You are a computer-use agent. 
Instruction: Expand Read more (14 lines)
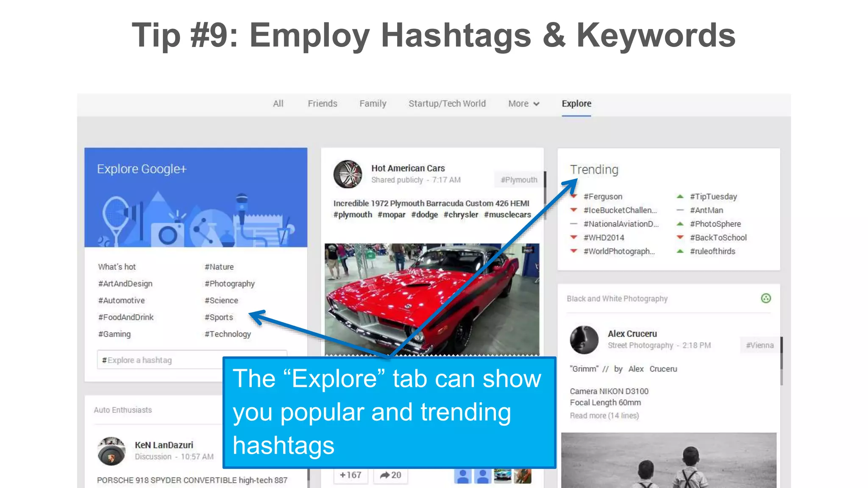[604, 416]
